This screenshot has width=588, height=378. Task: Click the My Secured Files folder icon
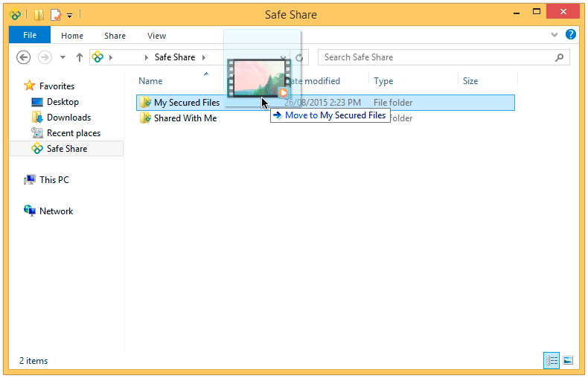tap(145, 103)
